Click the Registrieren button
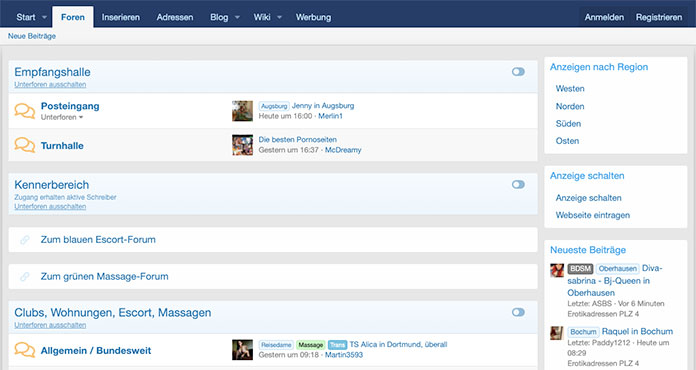The height and width of the screenshot is (370, 696). pos(659,17)
